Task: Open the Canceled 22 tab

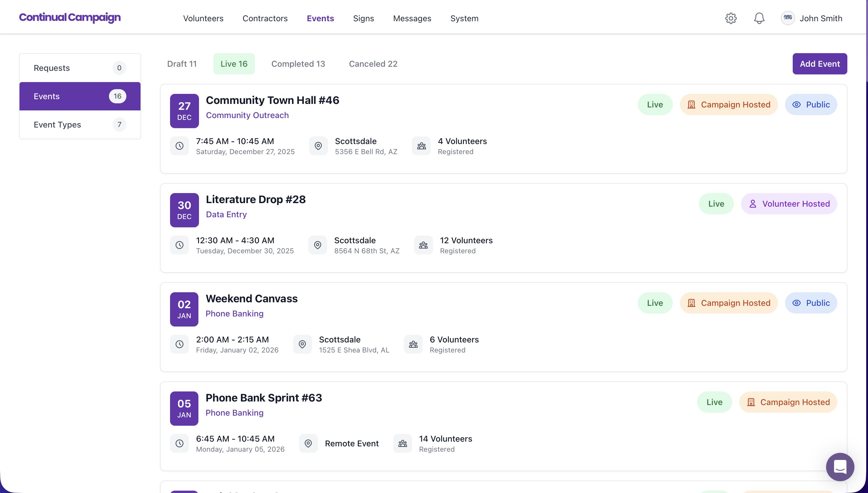Action: [x=373, y=64]
